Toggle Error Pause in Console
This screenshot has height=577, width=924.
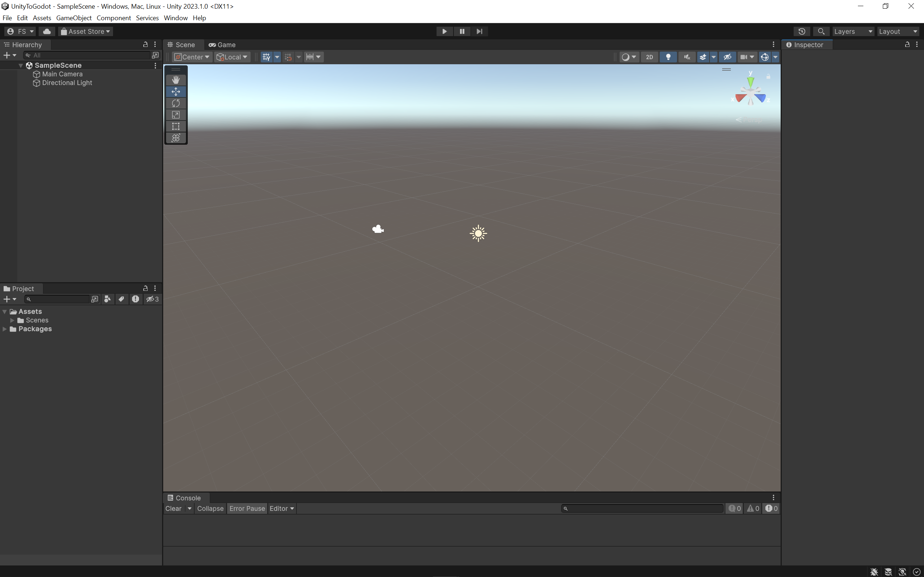(x=247, y=508)
